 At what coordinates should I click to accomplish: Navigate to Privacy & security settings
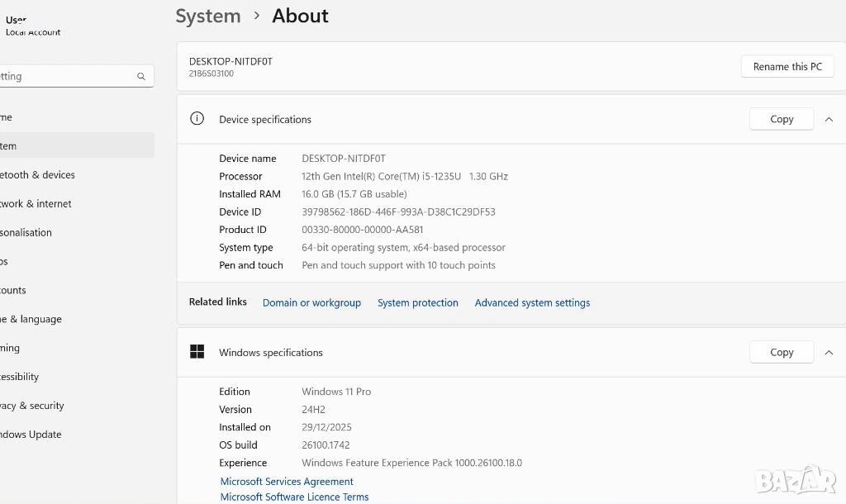point(32,406)
